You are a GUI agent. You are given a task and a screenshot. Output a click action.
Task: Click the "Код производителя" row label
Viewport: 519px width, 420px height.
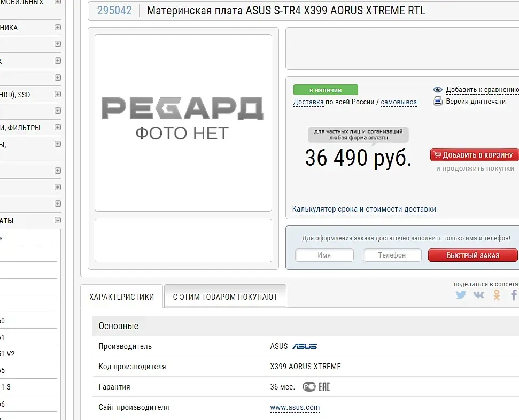coord(132,367)
